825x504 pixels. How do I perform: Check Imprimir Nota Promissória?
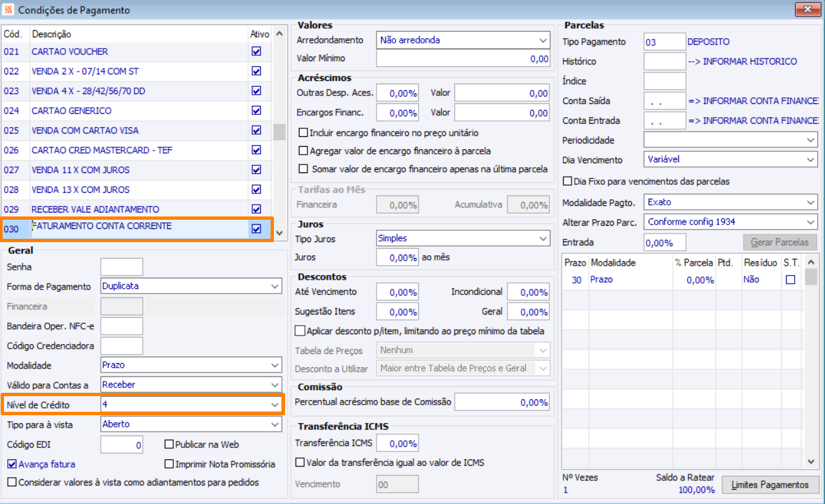click(169, 464)
